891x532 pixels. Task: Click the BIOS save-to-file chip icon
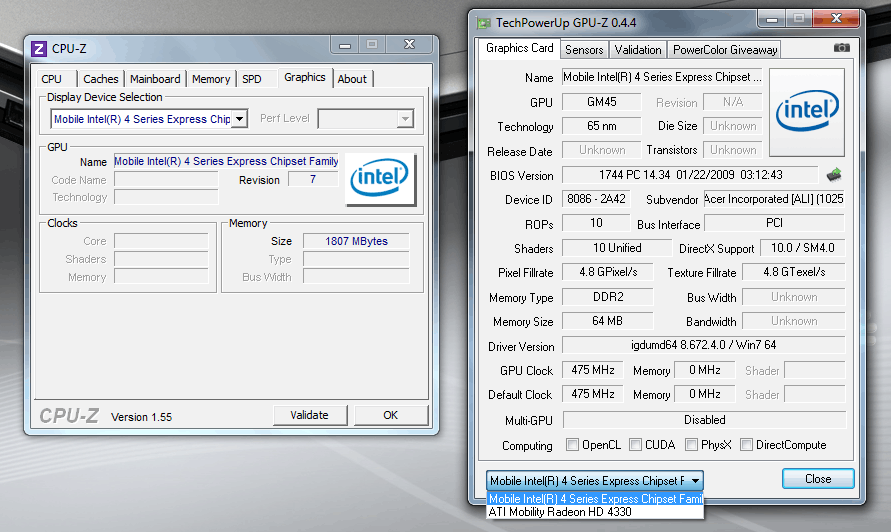834,175
